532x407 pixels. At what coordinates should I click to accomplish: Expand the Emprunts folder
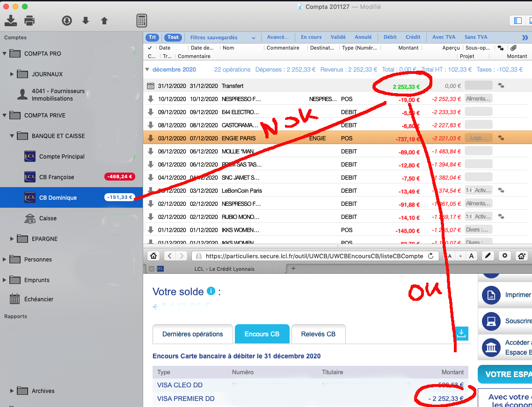[x=4, y=280]
